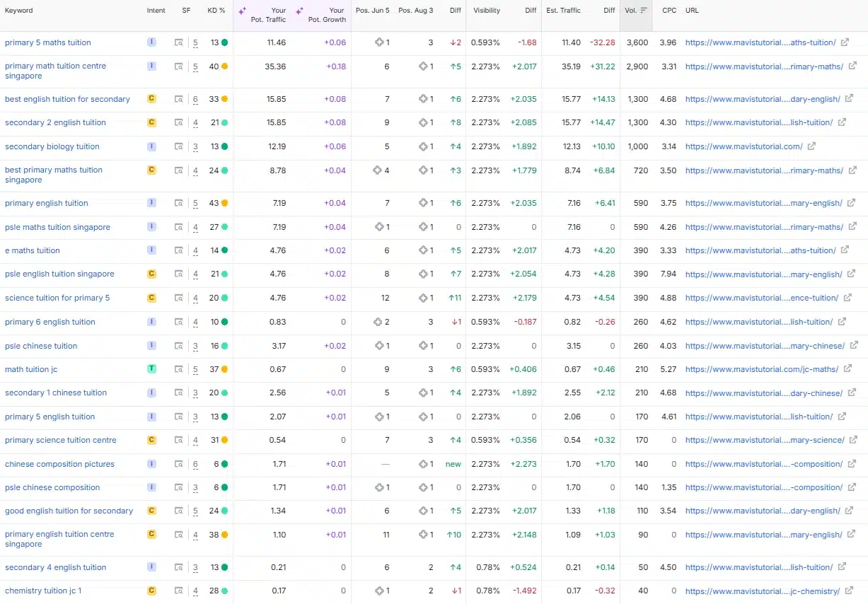
Task: Open keyword link science tuition for primary 5
Action: tap(57, 298)
